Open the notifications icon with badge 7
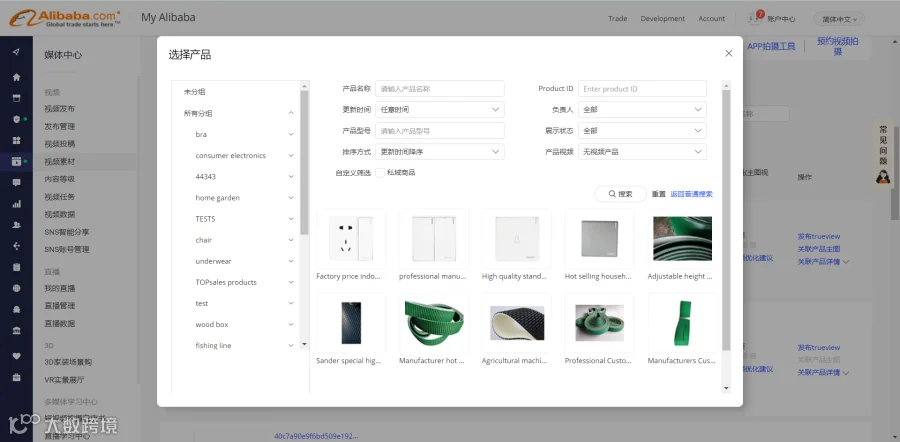Screen dimensions: 900x442 coord(755,18)
